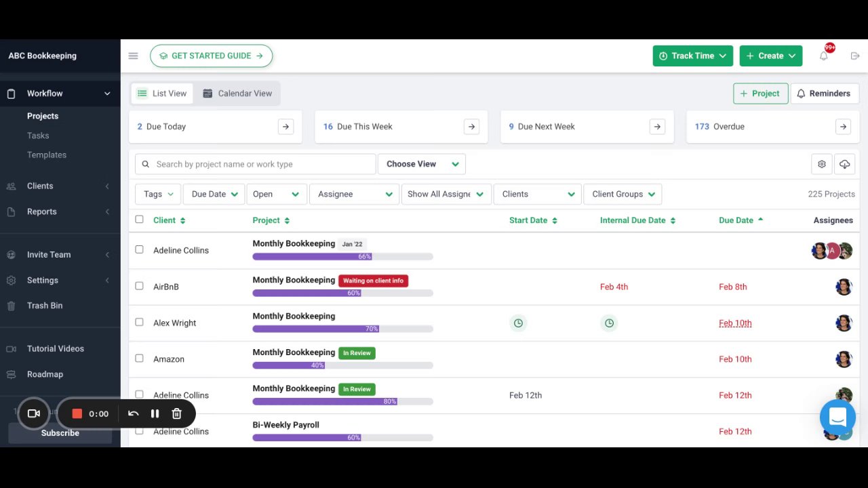Check the Bi-Weekly Payroll row checkbox
This screenshot has width=868, height=488.
(139, 430)
